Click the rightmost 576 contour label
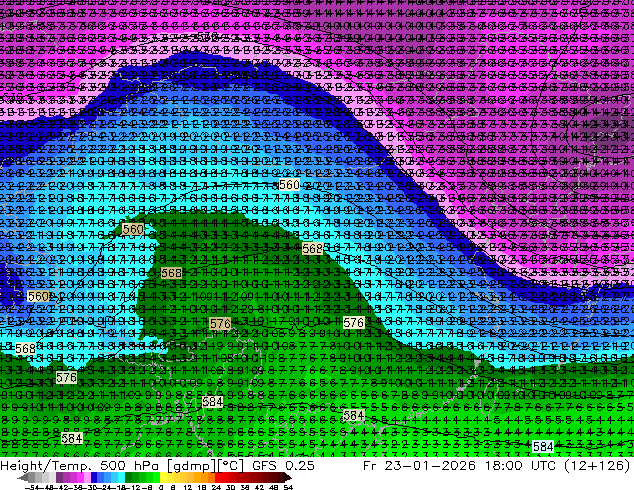 click(353, 322)
